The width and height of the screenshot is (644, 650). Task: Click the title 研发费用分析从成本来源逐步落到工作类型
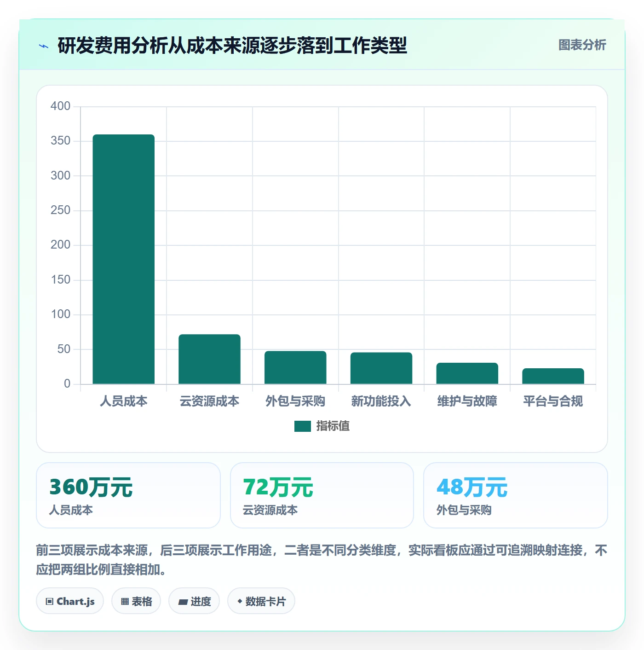click(232, 46)
